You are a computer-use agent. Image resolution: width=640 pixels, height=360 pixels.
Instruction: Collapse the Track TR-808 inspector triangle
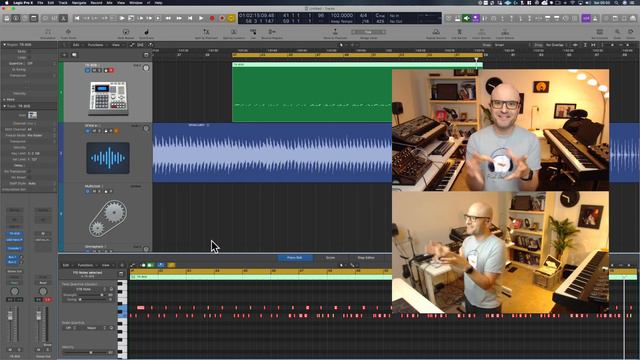pos(4,106)
